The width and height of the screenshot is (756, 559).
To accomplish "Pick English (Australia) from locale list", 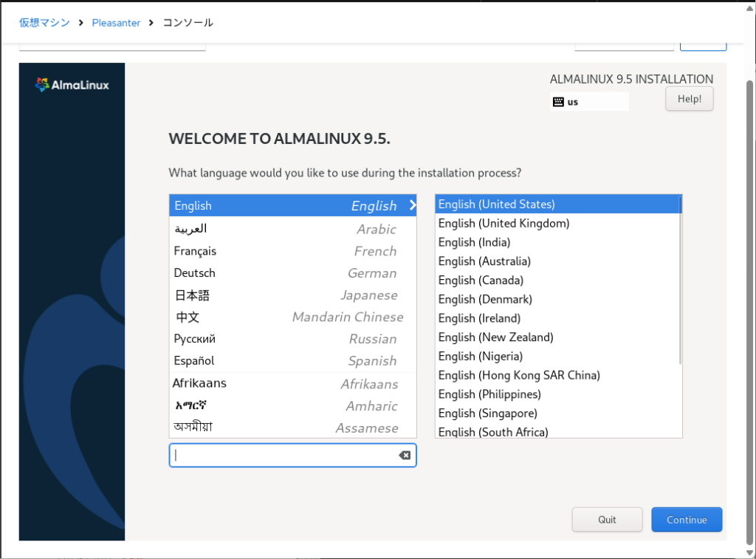I will (484, 261).
